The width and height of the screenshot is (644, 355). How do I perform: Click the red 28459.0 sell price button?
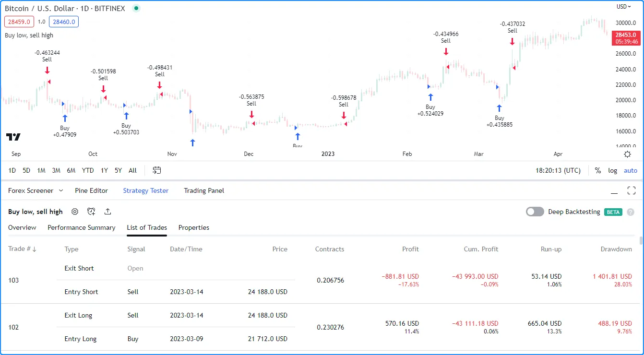pos(19,22)
